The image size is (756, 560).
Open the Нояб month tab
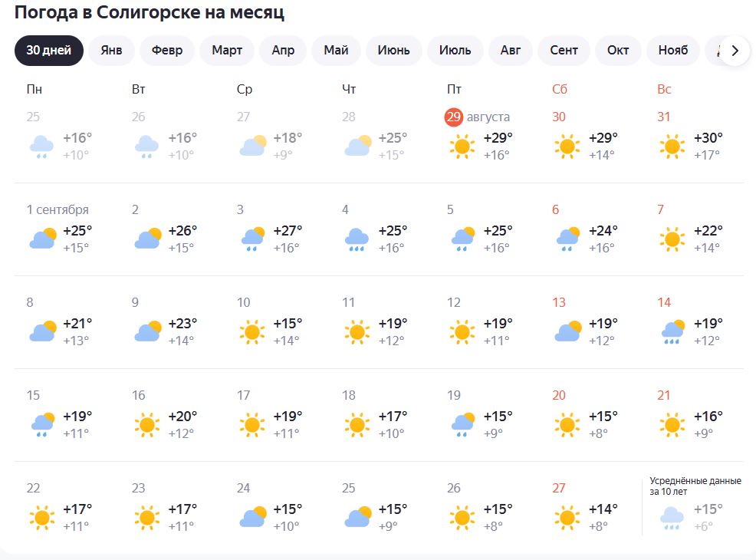tap(672, 51)
